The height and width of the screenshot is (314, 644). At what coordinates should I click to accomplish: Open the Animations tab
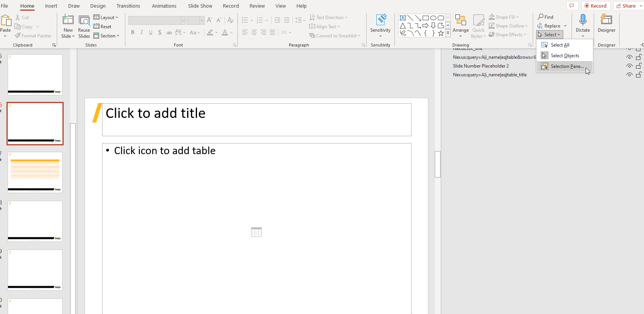(164, 6)
